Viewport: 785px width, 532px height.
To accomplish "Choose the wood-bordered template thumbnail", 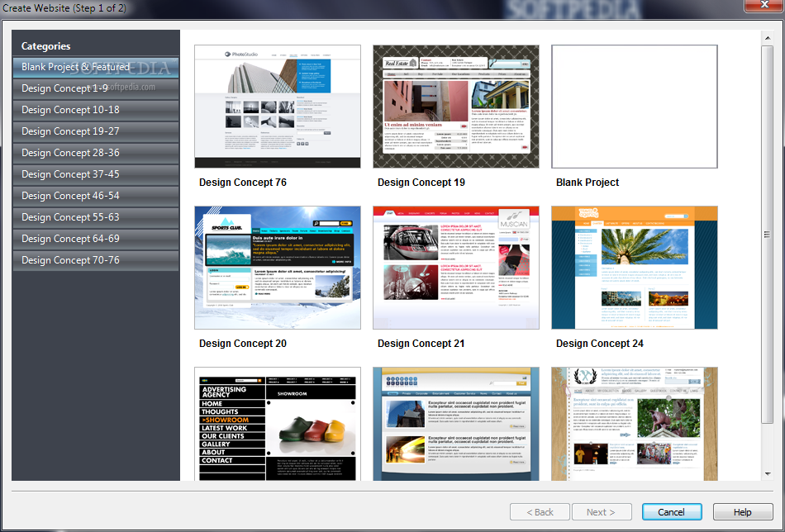I will tap(635, 425).
